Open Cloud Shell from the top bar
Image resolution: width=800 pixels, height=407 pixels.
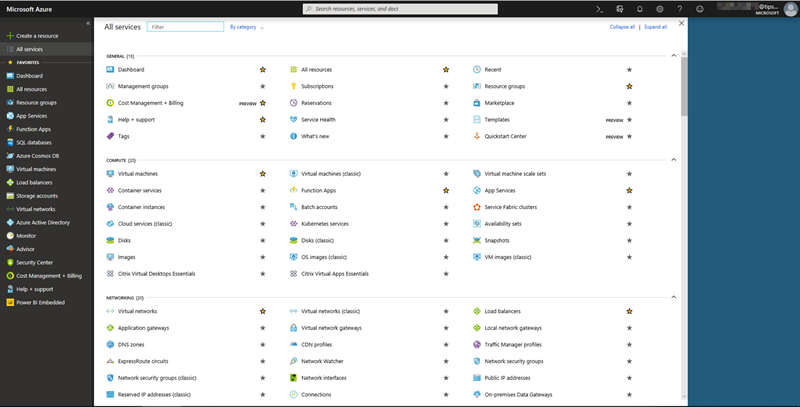pyautogui.click(x=599, y=8)
